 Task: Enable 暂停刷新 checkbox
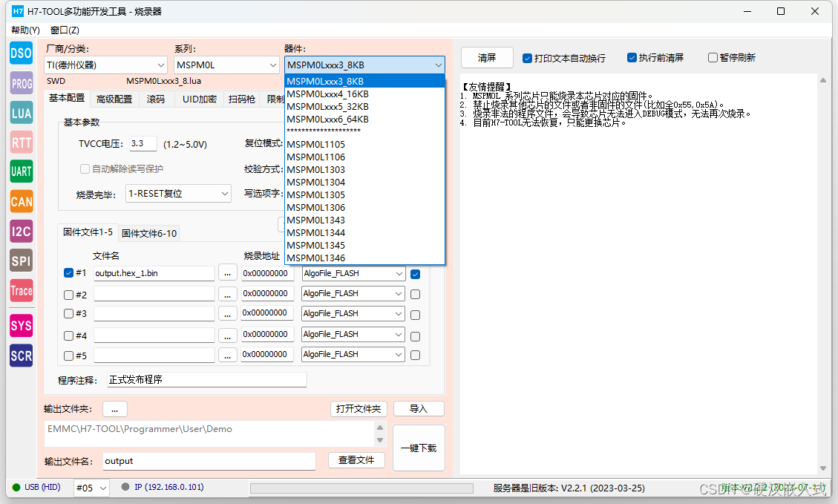pos(713,57)
